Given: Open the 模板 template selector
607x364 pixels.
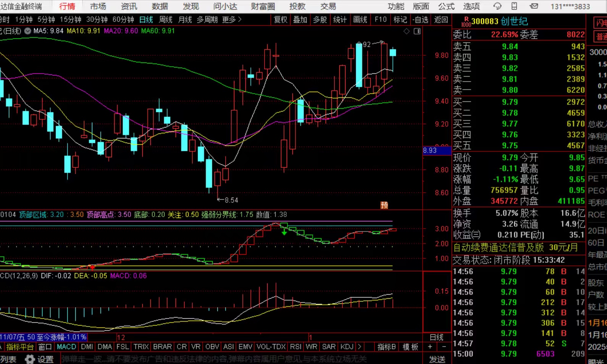Looking at the screenshot, I should [410, 346].
